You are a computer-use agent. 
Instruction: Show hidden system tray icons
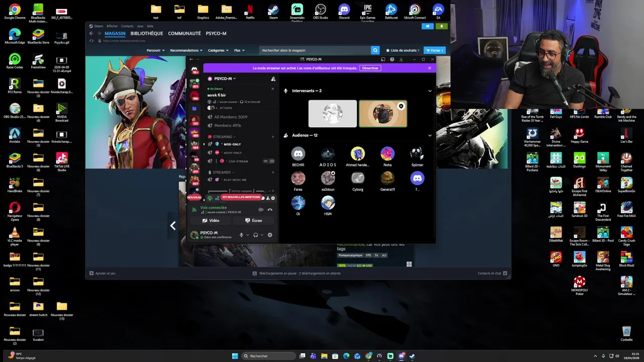[595, 356]
